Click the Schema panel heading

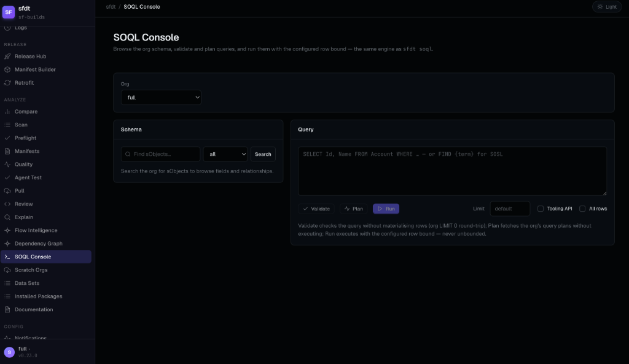click(131, 130)
